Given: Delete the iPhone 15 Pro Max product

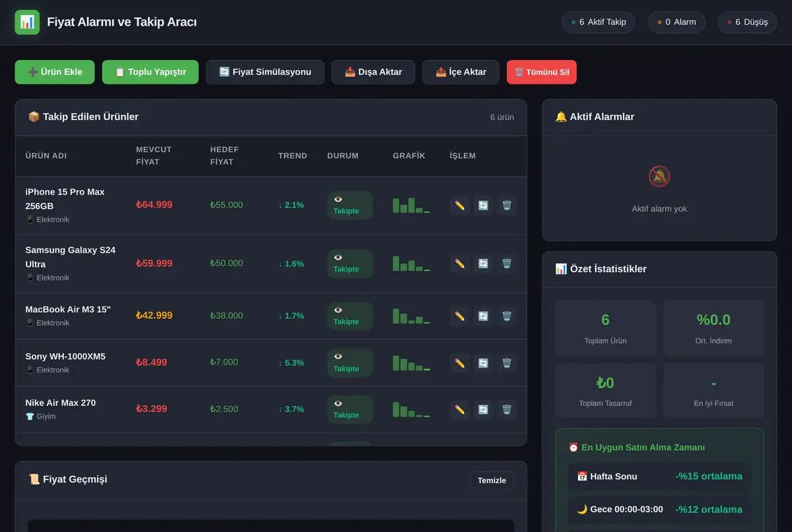Looking at the screenshot, I should click(506, 205).
